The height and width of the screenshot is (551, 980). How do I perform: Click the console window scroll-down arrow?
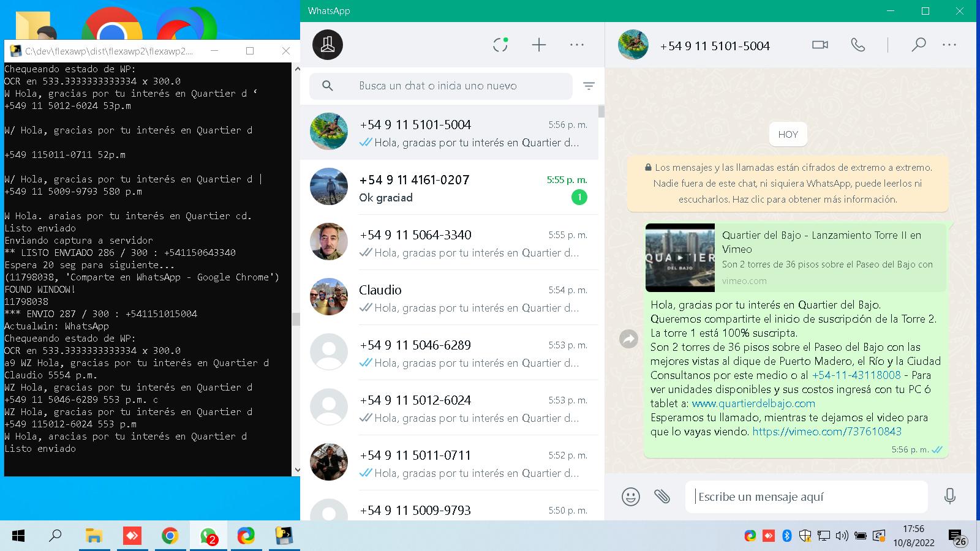pyautogui.click(x=296, y=471)
